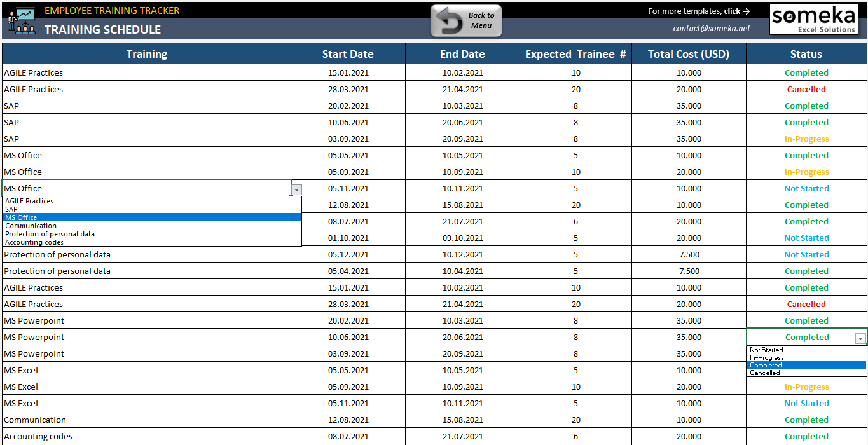Select start date 12.08.2021 below the MS Office row
Viewport: 868px width, 445px height.
348,205
